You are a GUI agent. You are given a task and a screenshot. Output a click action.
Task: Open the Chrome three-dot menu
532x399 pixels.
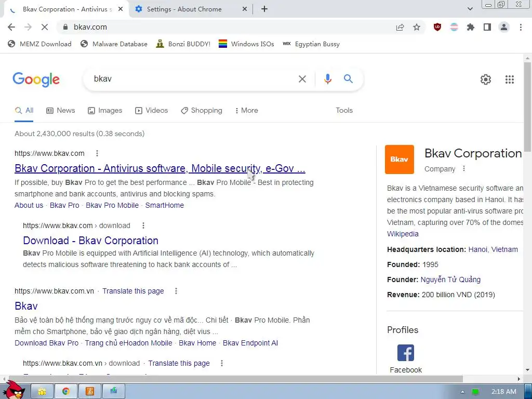point(521,27)
